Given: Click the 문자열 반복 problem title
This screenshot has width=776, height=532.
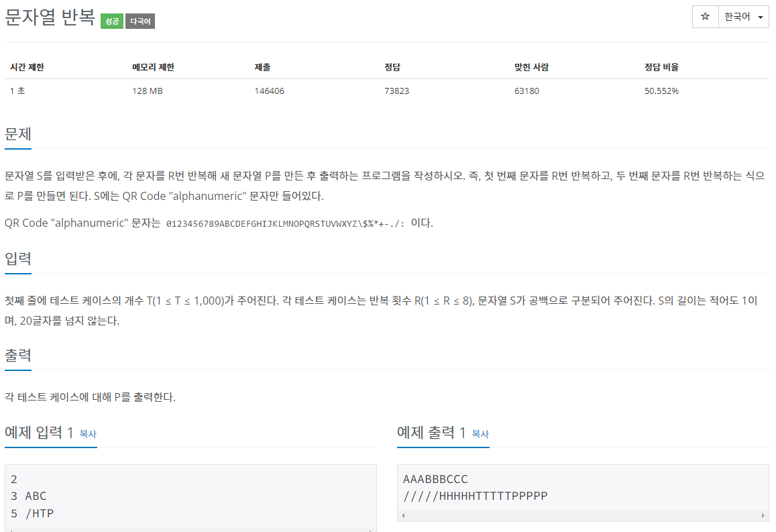Looking at the screenshot, I should [x=50, y=17].
